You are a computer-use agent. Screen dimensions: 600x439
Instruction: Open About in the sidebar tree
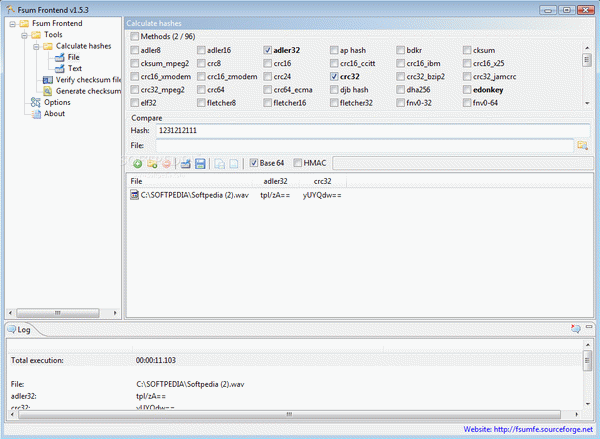click(x=54, y=113)
